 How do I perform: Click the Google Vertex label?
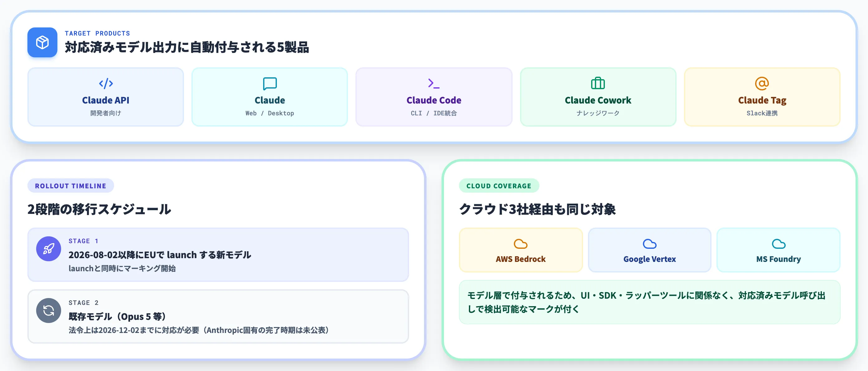649,259
